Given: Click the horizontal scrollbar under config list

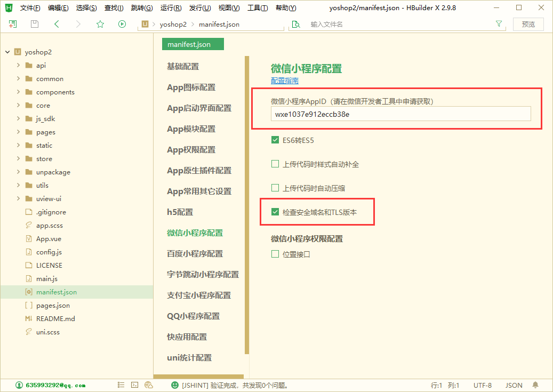Looking at the screenshot, I should pyautogui.click(x=198, y=377).
